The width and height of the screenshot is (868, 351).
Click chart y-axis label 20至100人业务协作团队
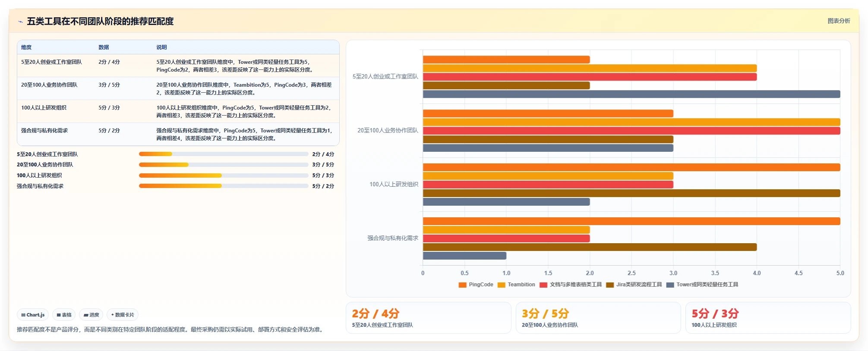coord(388,130)
